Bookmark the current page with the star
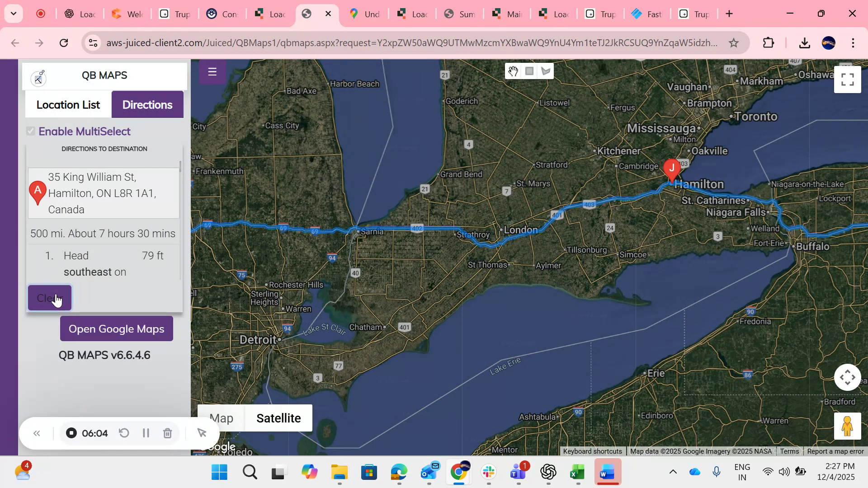Image resolution: width=868 pixels, height=488 pixels. [x=734, y=43]
